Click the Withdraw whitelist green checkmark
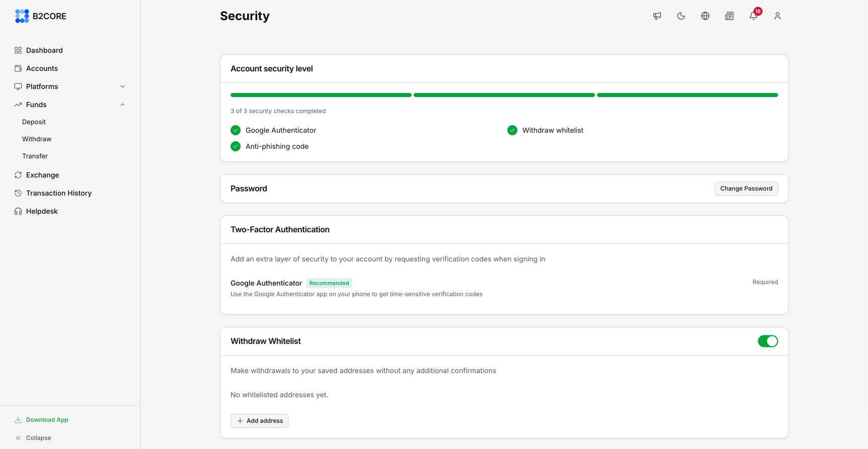This screenshot has width=868, height=449. pyautogui.click(x=512, y=130)
